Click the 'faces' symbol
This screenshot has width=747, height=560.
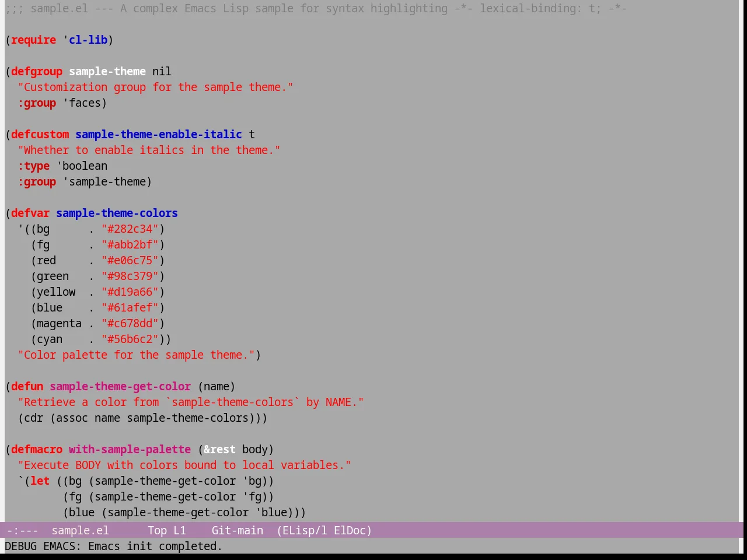[x=85, y=103]
